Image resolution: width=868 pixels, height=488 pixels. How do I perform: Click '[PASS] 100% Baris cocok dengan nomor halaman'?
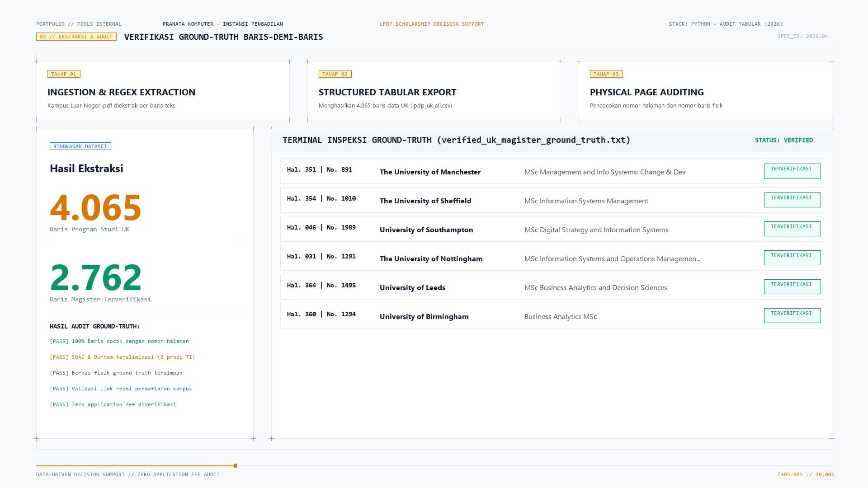119,341
